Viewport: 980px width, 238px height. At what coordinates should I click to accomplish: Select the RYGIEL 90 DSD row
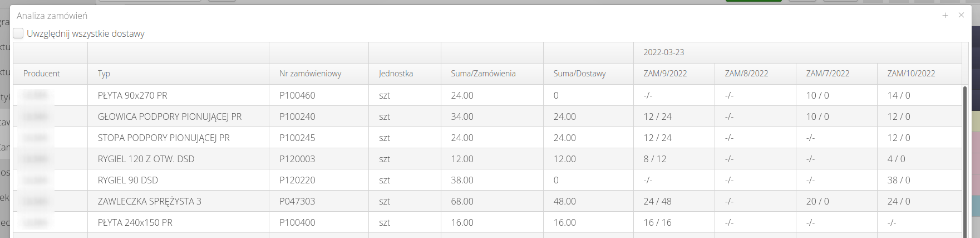tap(128, 180)
